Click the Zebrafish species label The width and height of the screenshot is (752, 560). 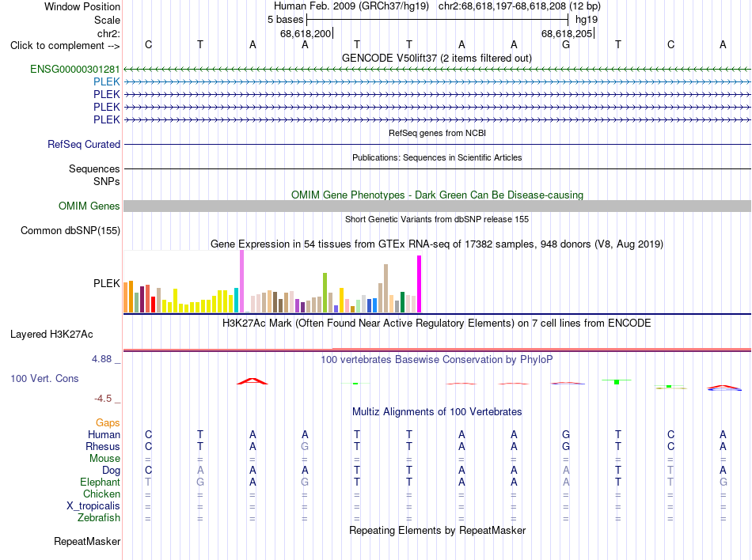[99, 518]
